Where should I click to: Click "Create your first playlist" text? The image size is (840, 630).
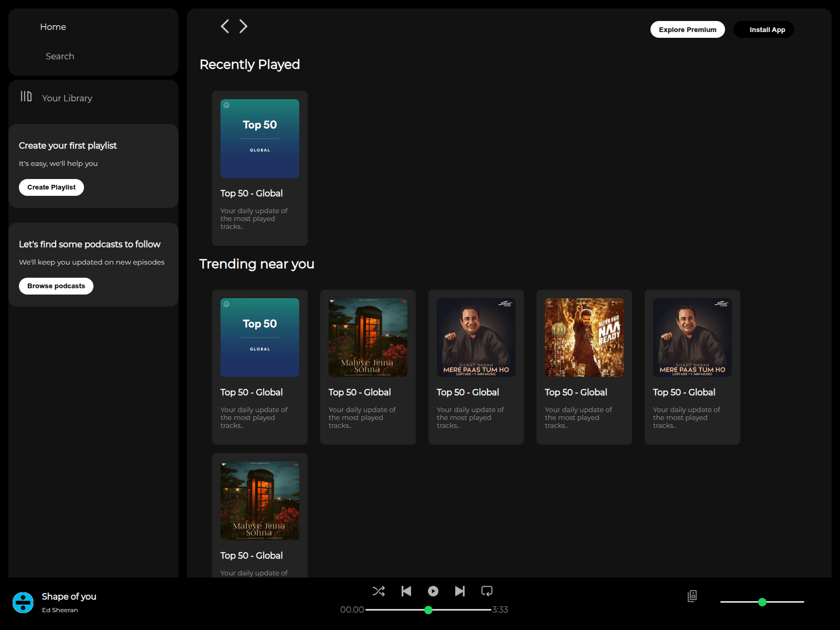68,145
